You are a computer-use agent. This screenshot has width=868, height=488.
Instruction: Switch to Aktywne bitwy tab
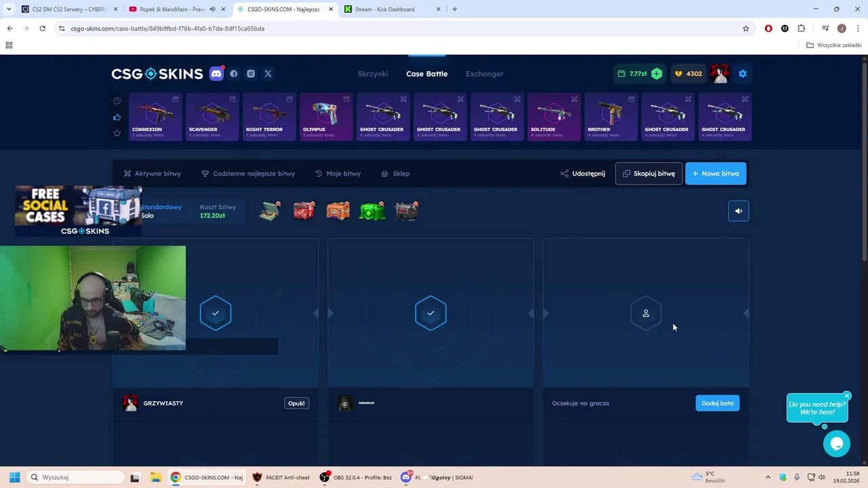(x=153, y=174)
